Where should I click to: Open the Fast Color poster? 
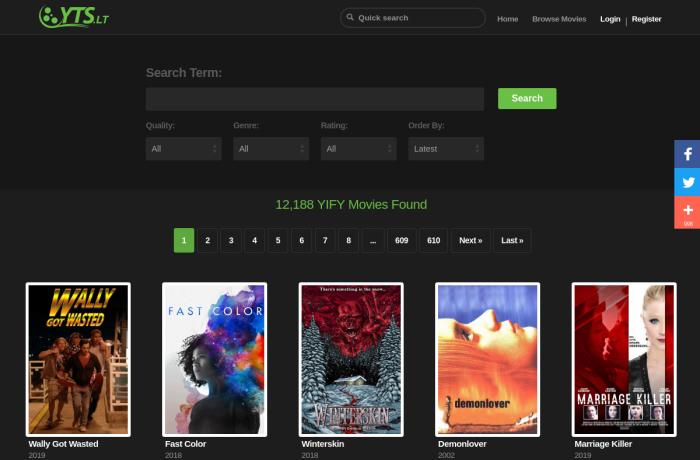click(215, 360)
